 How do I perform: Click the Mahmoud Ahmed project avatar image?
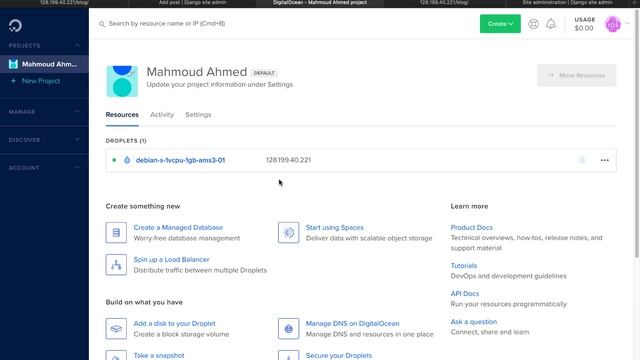(122, 81)
